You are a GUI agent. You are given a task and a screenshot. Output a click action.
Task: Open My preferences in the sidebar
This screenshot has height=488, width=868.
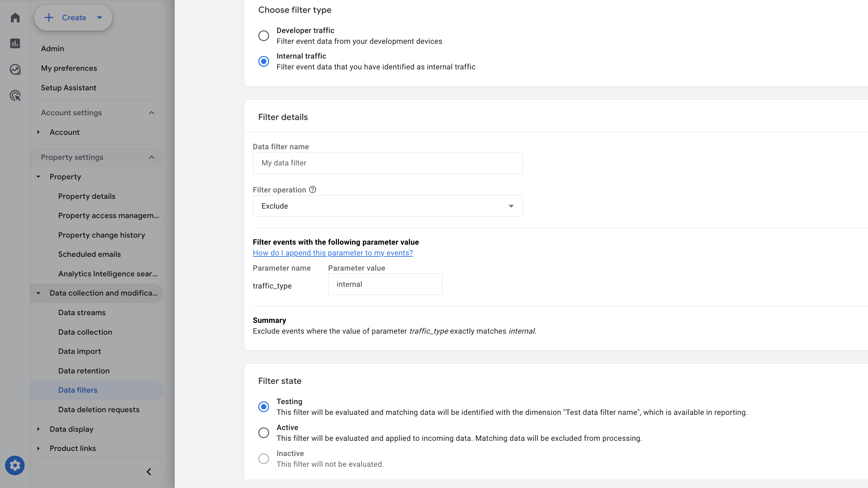click(x=69, y=68)
